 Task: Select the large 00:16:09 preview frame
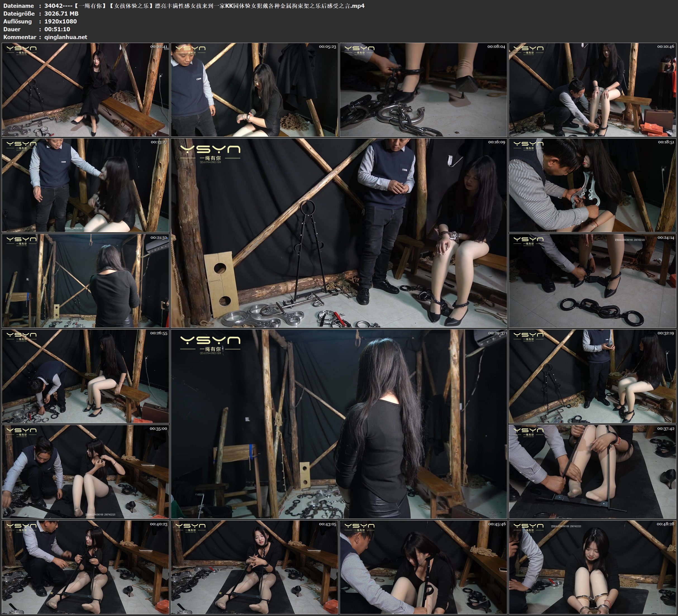339,233
